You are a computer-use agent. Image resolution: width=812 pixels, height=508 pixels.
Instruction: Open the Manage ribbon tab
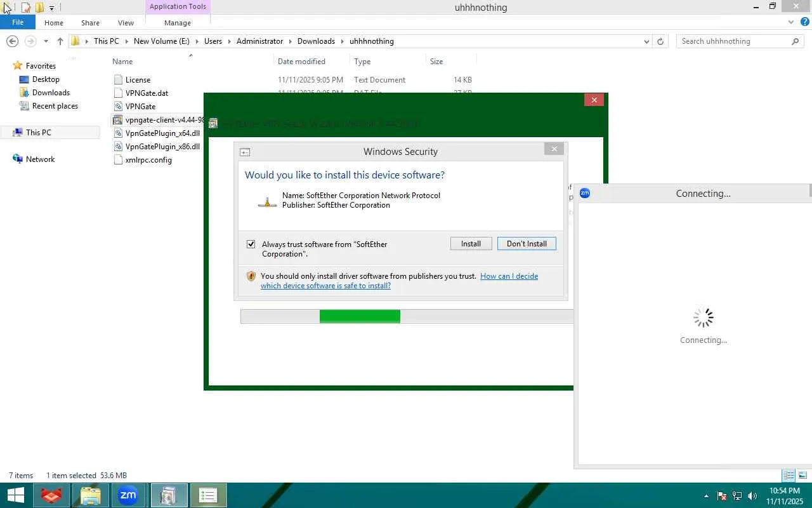click(178, 23)
